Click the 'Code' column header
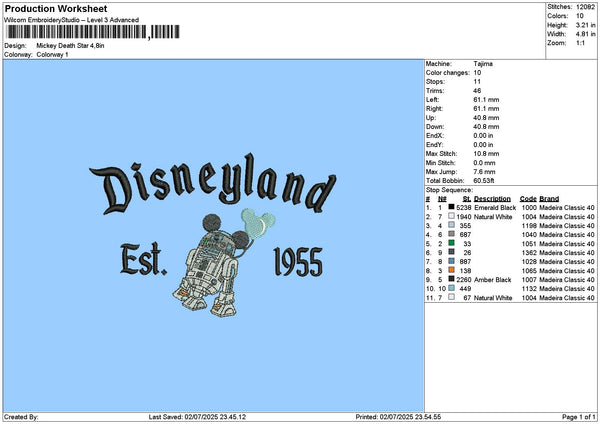The image size is (600, 424). [528, 199]
